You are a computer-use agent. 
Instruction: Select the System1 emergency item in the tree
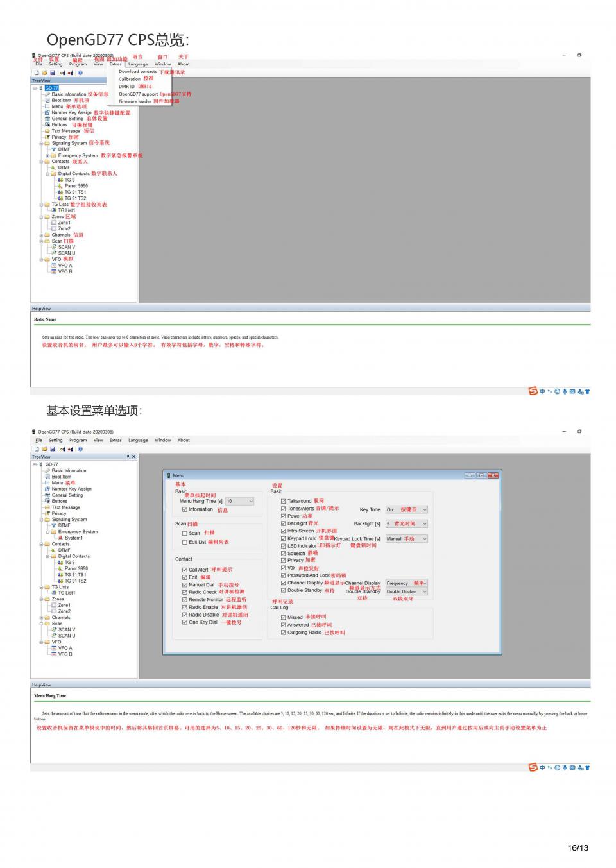click(x=73, y=538)
